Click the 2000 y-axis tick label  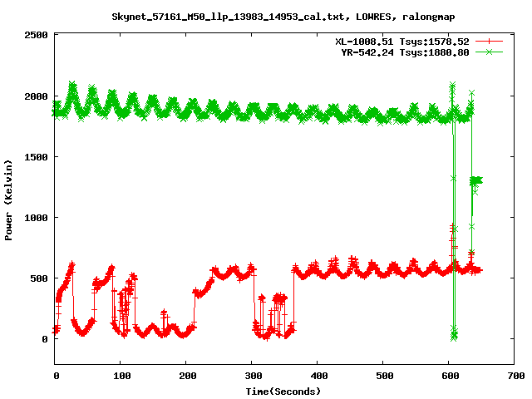(x=36, y=96)
